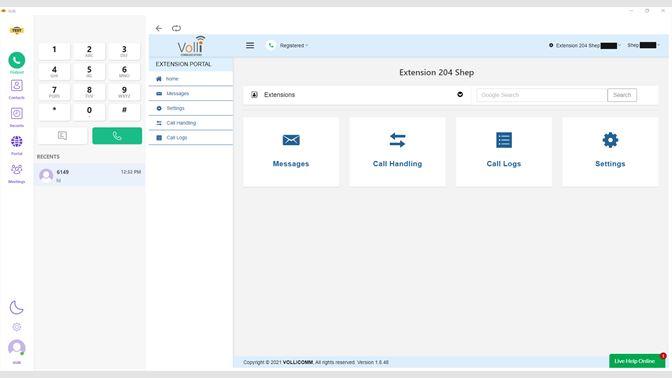Select Home in Extension Portal menu
672x378 pixels.
pos(191,79)
